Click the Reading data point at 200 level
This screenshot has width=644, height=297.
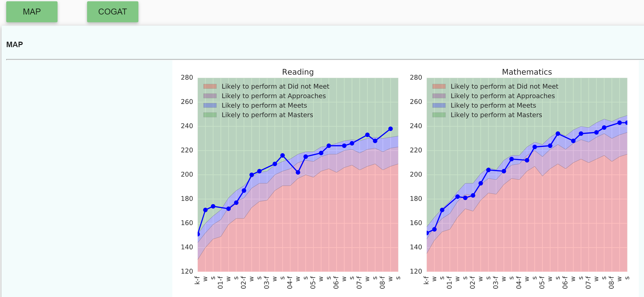[x=252, y=175]
